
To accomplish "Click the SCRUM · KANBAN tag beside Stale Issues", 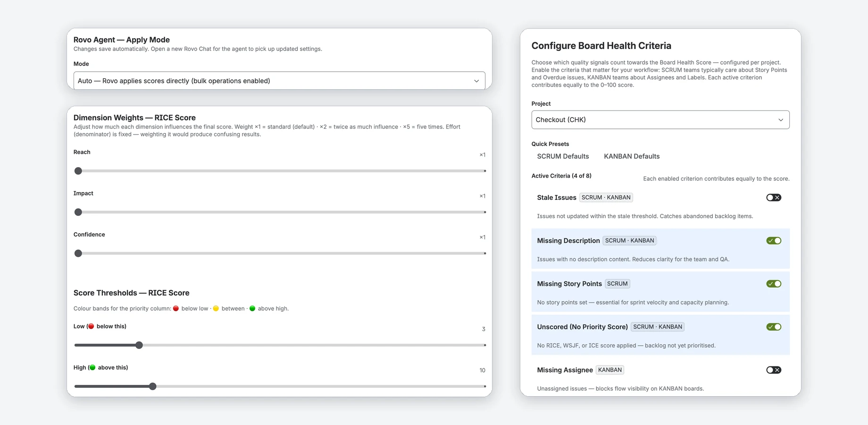I will [606, 197].
